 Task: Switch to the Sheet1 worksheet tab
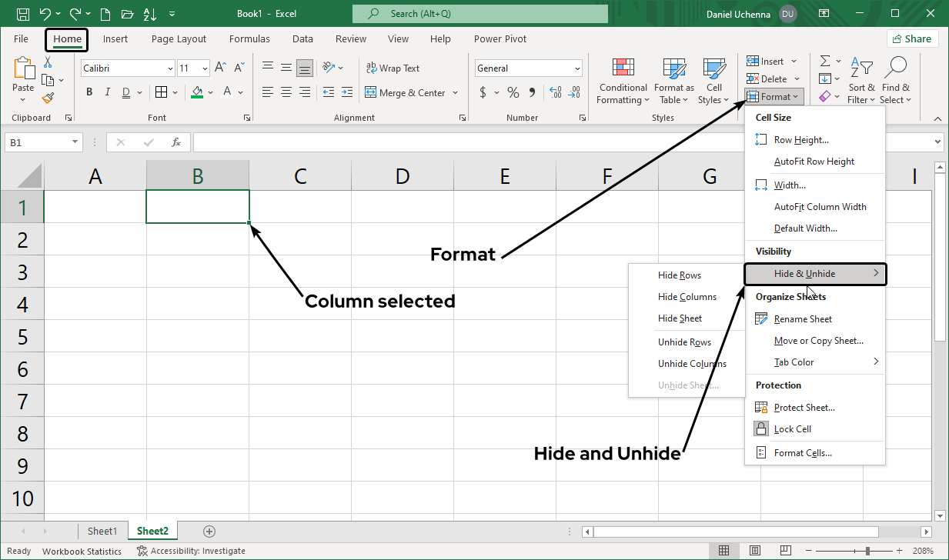coord(103,530)
